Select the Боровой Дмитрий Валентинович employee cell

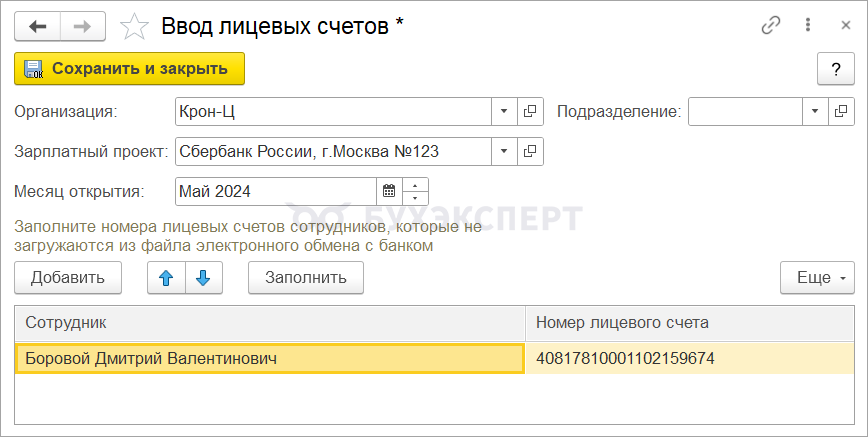pos(270,358)
